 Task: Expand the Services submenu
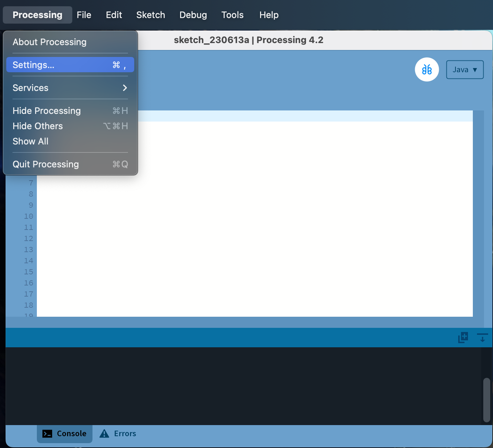[x=70, y=88]
